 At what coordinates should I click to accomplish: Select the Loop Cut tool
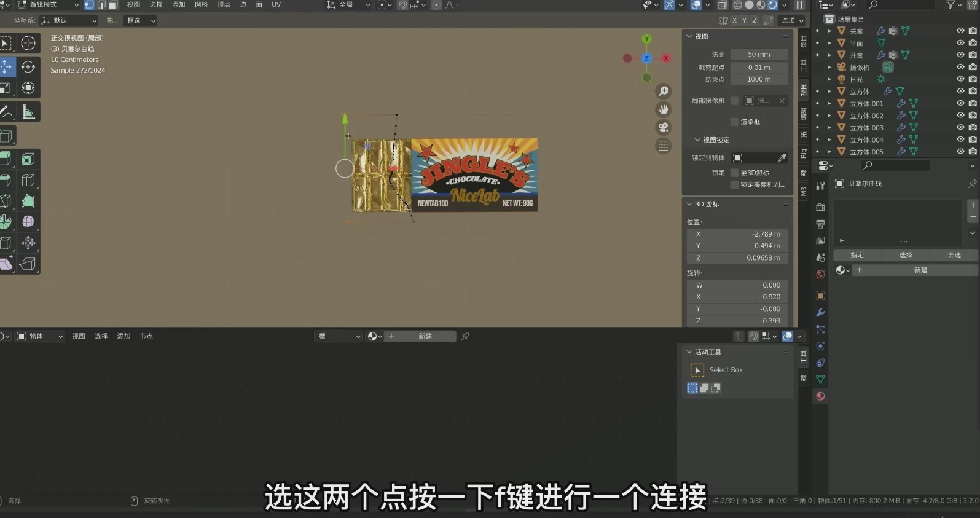[28, 180]
